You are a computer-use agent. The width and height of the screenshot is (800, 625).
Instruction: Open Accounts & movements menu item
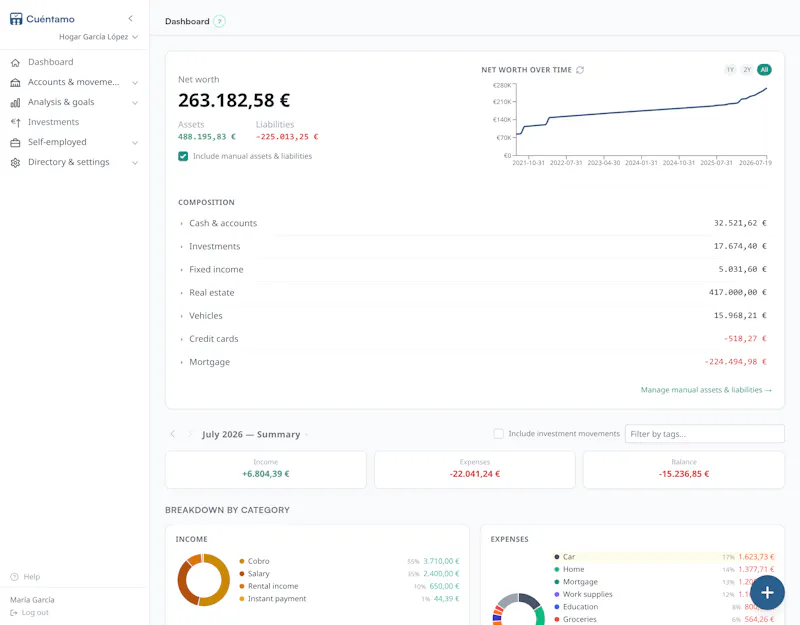(x=73, y=82)
